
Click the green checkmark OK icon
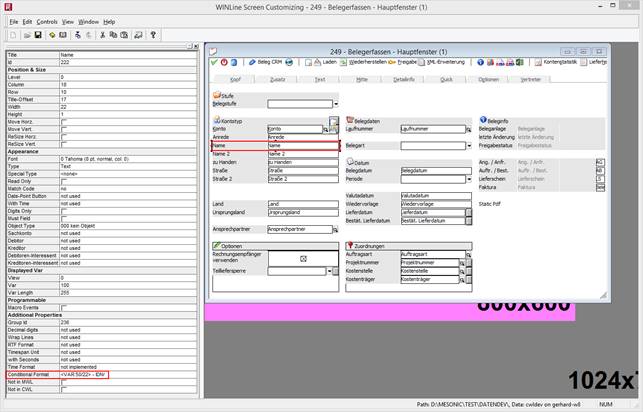(x=213, y=62)
